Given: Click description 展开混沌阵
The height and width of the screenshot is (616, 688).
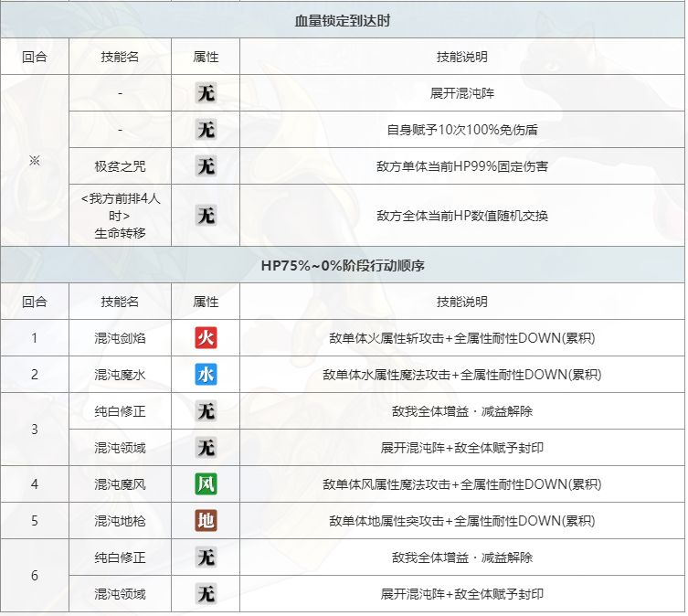Looking at the screenshot, I should [462, 93].
